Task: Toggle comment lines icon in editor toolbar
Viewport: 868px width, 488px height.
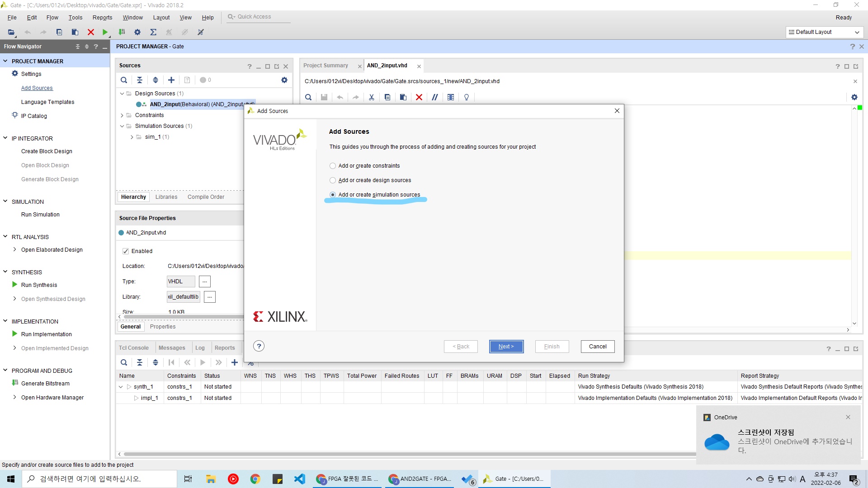Action: pyautogui.click(x=435, y=97)
